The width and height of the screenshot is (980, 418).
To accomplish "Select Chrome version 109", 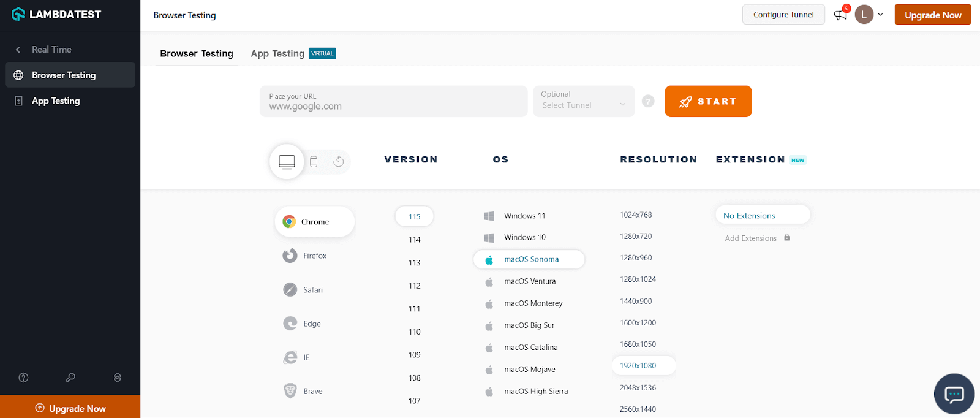I will coord(415,355).
